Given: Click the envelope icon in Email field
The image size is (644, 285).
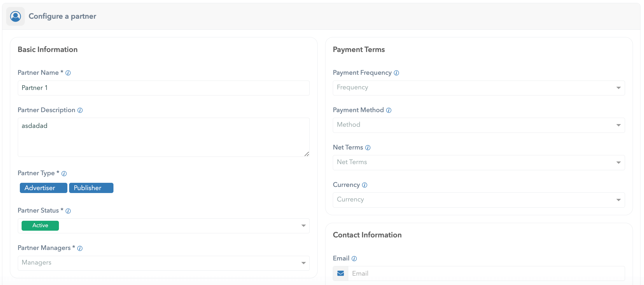Looking at the screenshot, I should coord(341,273).
